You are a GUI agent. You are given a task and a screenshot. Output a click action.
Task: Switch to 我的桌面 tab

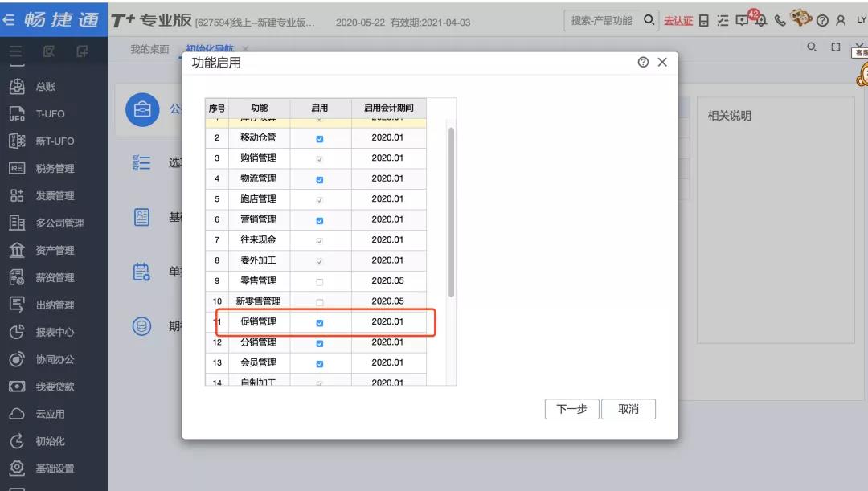149,50
